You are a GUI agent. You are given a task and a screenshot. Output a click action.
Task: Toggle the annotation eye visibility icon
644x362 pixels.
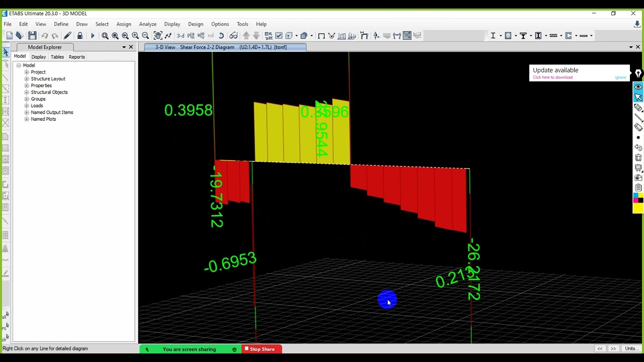pyautogui.click(x=638, y=87)
